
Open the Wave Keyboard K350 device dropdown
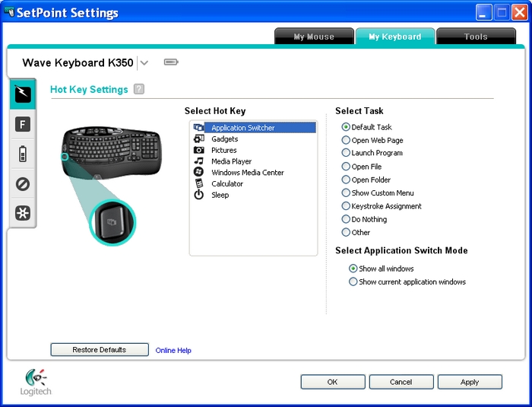pos(144,62)
